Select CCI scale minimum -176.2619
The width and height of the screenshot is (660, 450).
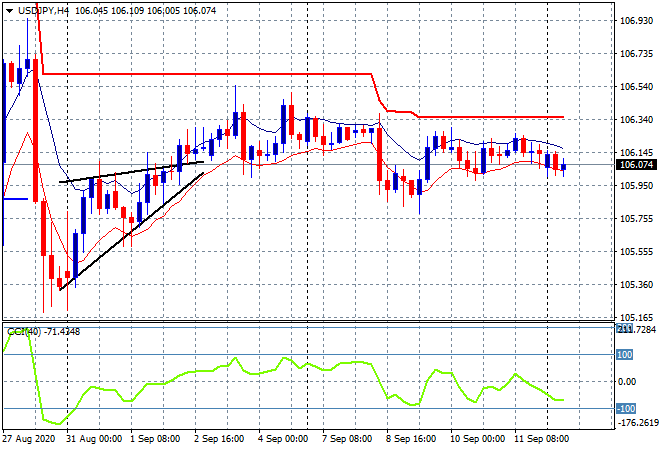(x=637, y=423)
